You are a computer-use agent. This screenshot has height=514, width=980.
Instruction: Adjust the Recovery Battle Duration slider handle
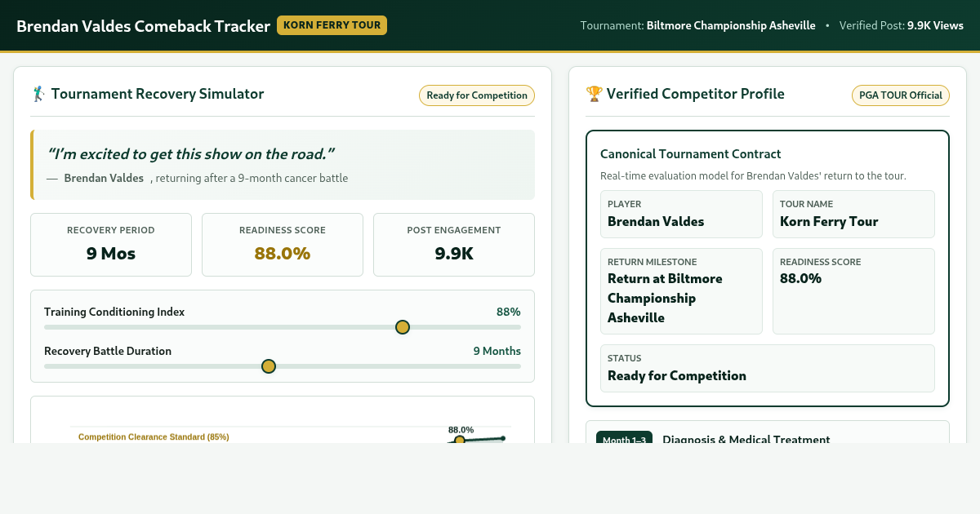[268, 366]
